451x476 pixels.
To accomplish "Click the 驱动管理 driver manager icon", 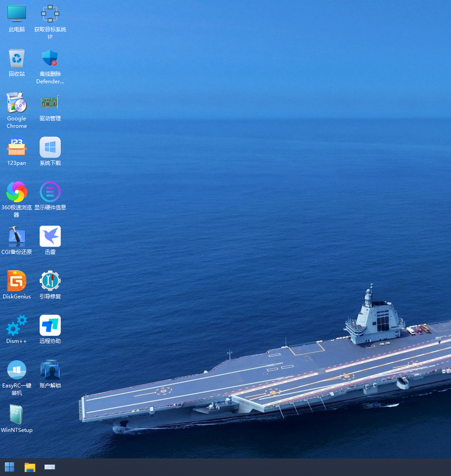I will [x=50, y=103].
